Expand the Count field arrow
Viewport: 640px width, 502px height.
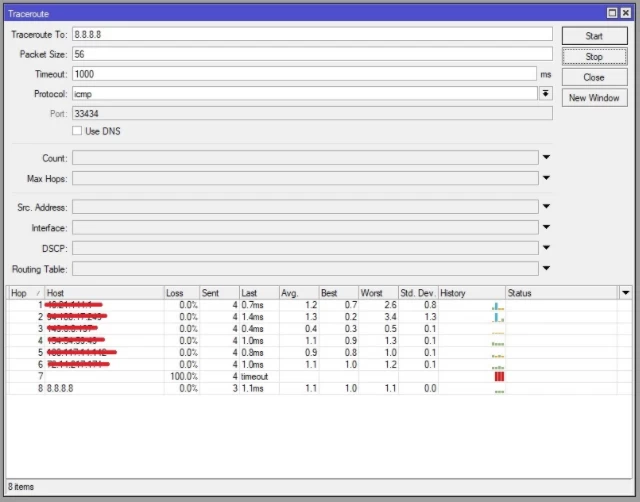546,157
